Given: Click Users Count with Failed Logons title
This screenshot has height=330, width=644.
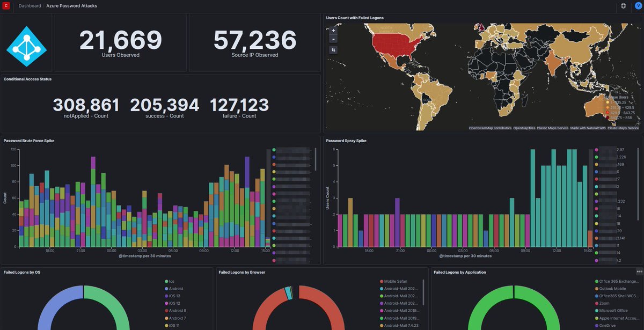Looking at the screenshot, I should coord(355,18).
